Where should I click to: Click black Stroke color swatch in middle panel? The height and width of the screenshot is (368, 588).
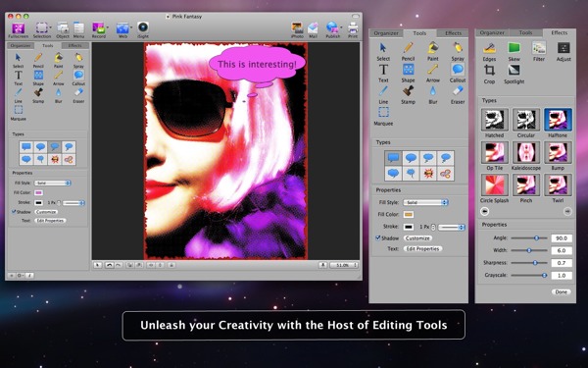[409, 227]
